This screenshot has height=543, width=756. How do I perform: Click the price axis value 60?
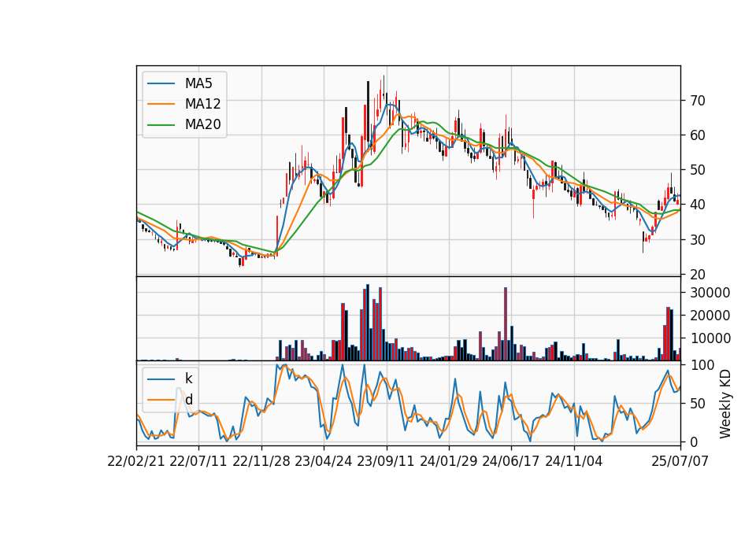(699, 135)
